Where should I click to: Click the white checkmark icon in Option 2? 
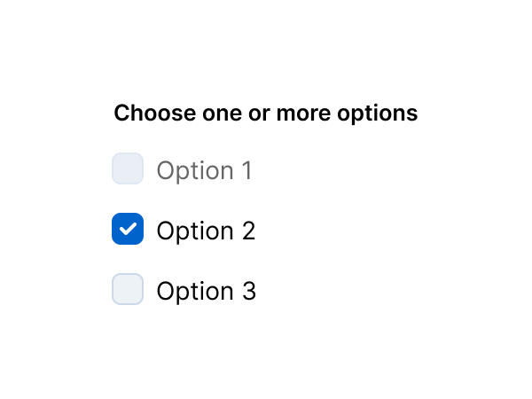128,229
